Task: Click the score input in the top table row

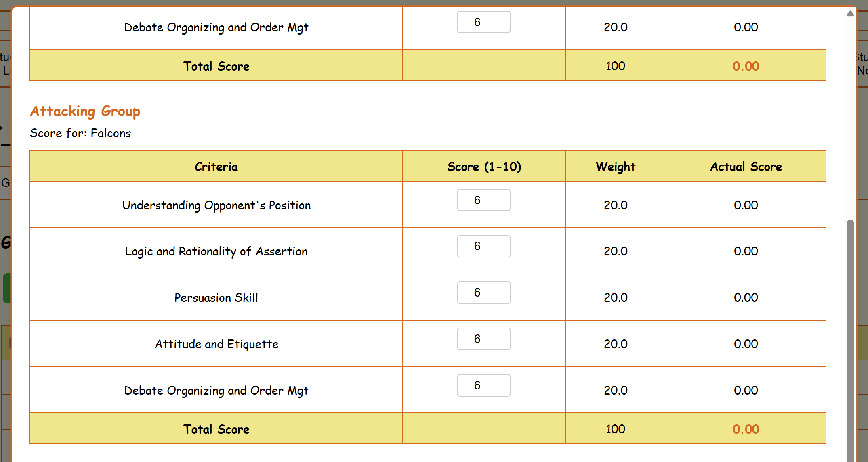Action: 483,22
